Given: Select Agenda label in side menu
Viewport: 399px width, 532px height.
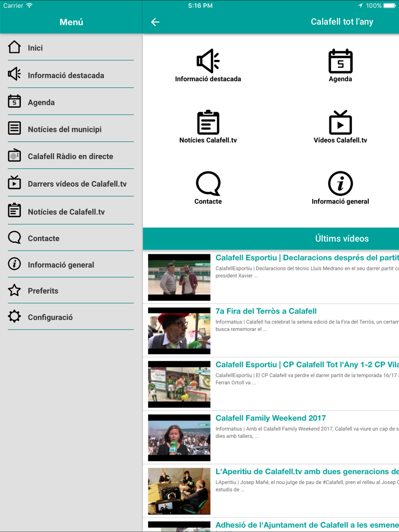Looking at the screenshot, I should coord(41,102).
